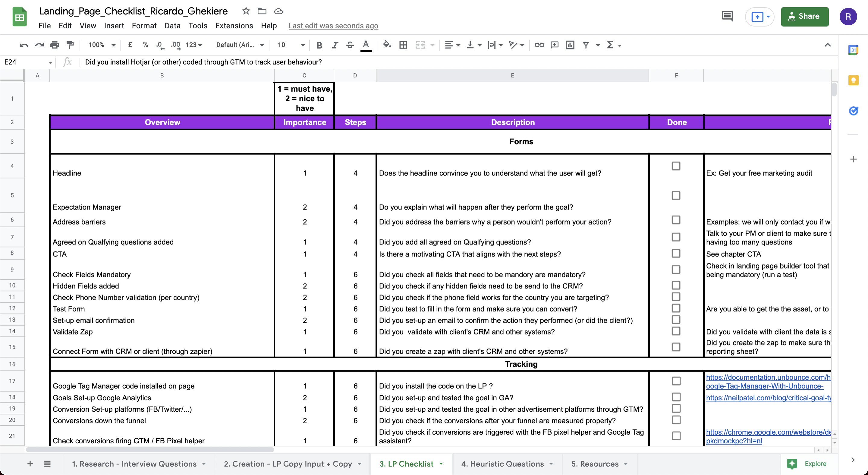Click the Insert comment icon
The height and width of the screenshot is (475, 868).
pos(555,45)
